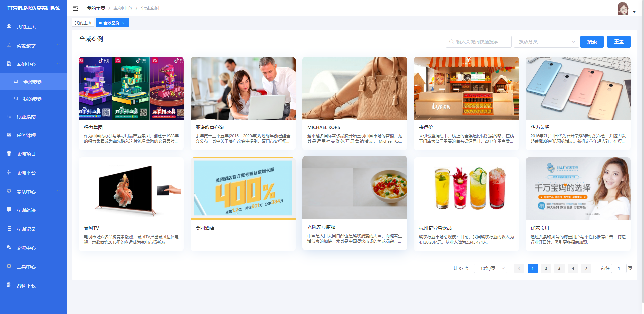Click the 美团酒店 case title

tap(205, 228)
